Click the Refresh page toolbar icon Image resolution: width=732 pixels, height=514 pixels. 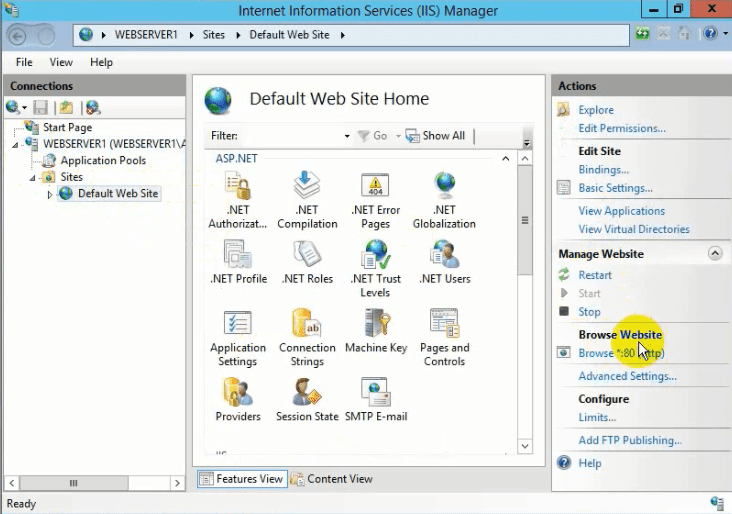point(642,34)
